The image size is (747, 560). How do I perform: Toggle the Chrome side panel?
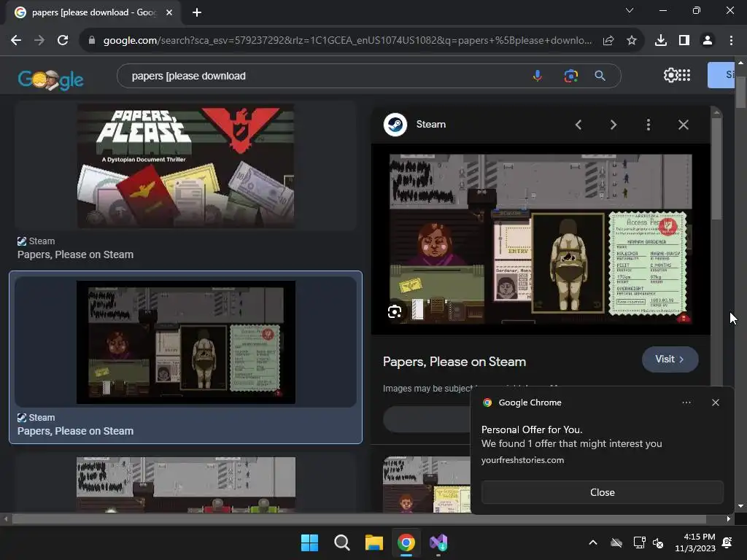[x=684, y=41]
